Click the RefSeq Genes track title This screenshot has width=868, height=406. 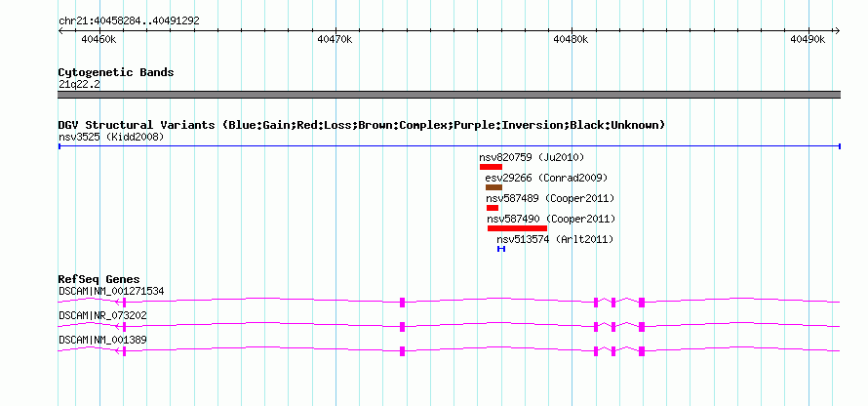tap(99, 279)
